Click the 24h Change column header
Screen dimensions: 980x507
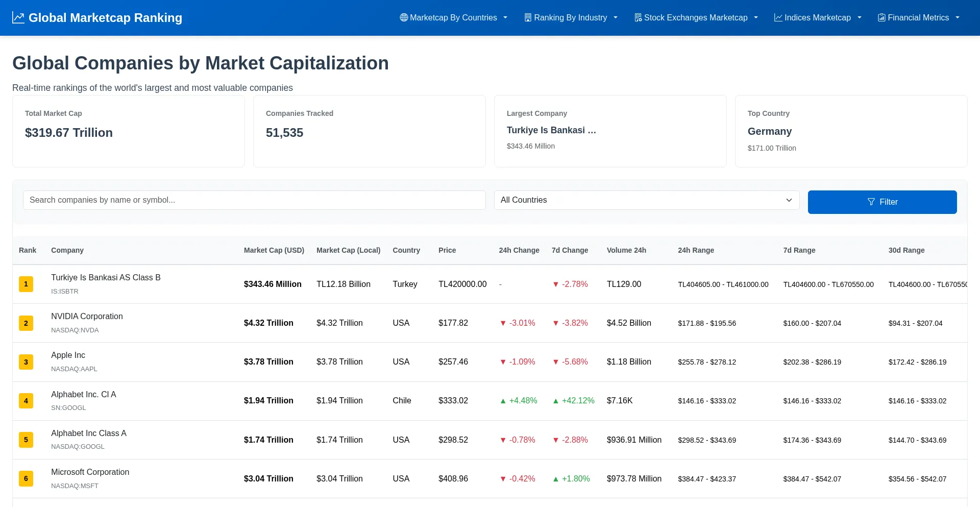(x=519, y=250)
